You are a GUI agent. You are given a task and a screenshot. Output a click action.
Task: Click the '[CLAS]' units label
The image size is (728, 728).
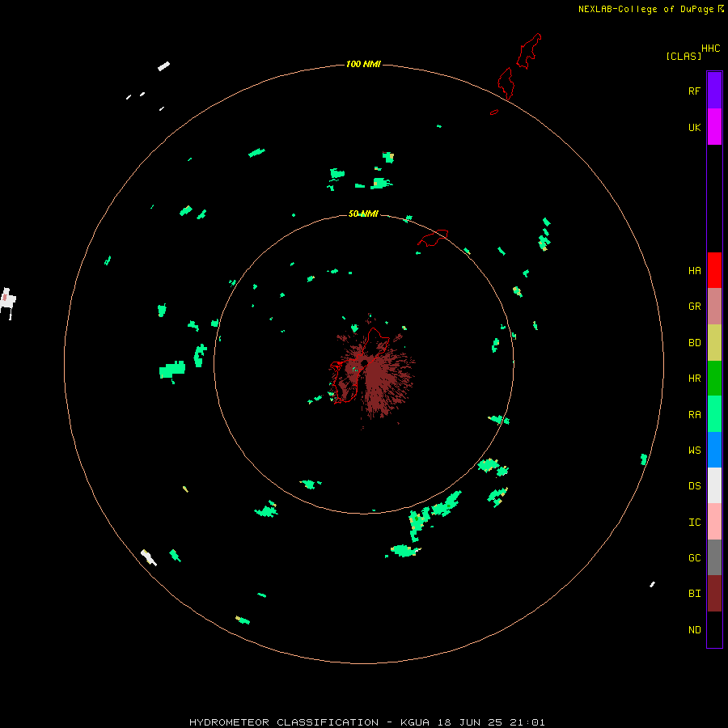684,56
